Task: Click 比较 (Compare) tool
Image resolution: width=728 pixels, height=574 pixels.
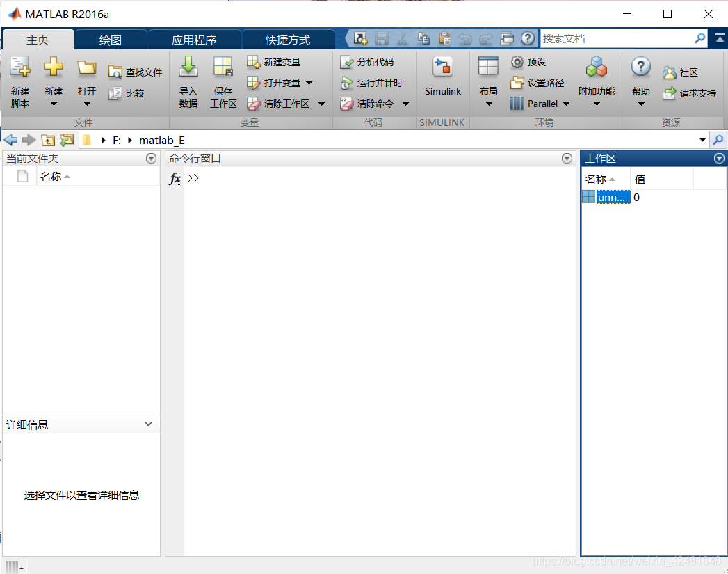Action: 127,93
